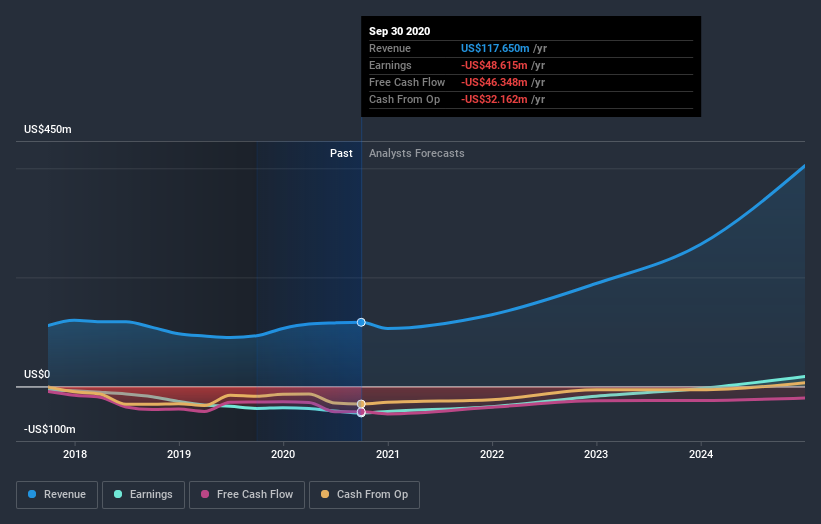Click the US$0 y-axis label

tap(37, 374)
